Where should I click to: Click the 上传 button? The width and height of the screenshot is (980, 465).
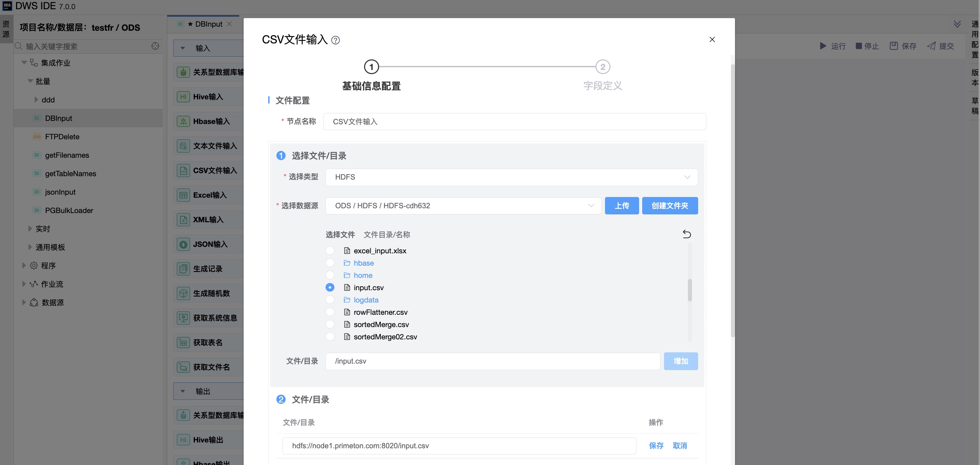(x=622, y=206)
